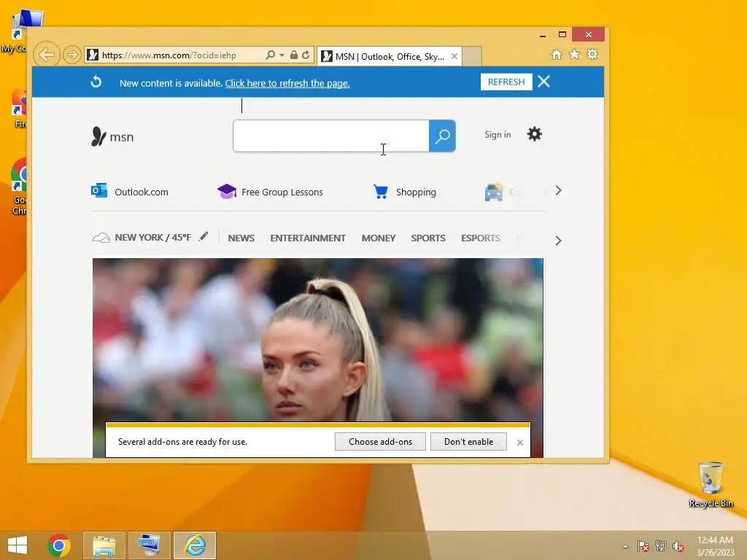Open the NEWS section

(x=241, y=238)
